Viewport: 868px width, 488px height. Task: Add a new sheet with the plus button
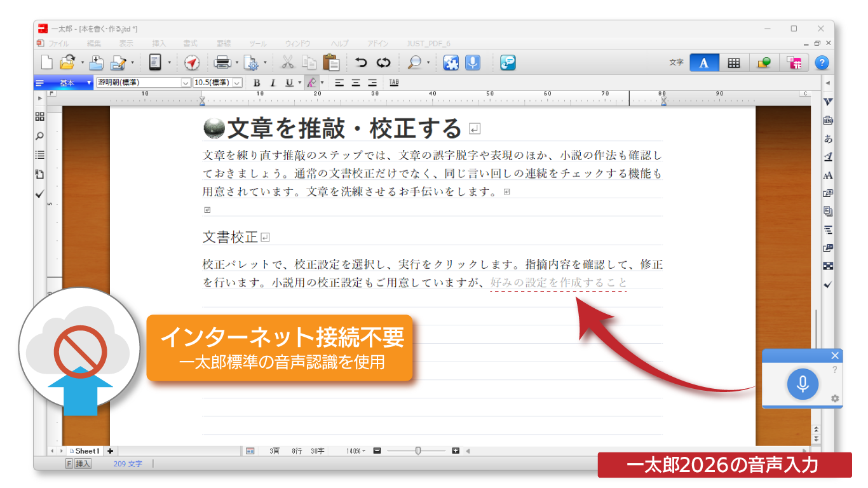click(x=110, y=451)
